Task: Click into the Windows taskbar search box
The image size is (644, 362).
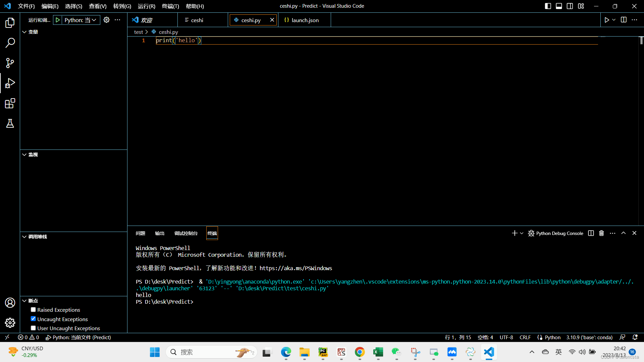Action: pos(211,352)
